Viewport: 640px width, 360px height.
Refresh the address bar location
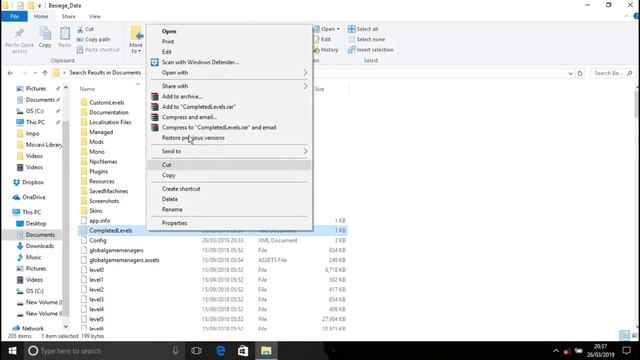[580, 73]
